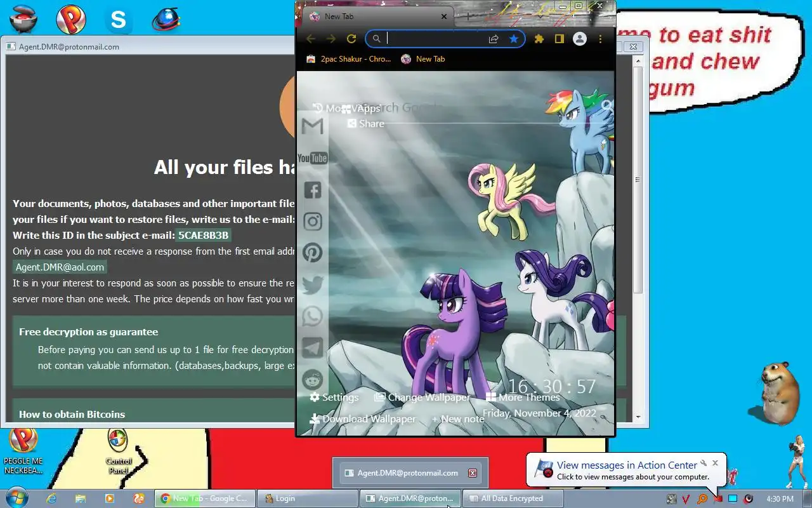Open the PEGGLE ME NECKBEA... desktop icon
The width and height of the screenshot is (812, 508).
(23, 451)
